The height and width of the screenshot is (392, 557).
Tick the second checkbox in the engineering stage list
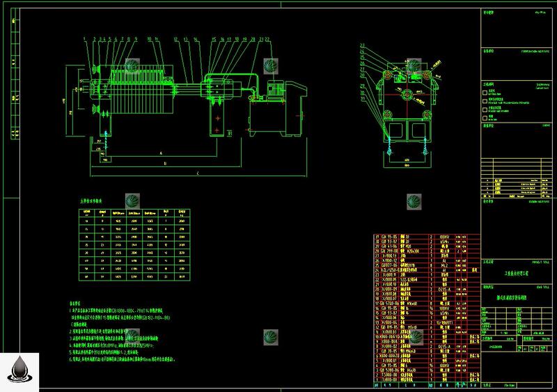(485, 101)
